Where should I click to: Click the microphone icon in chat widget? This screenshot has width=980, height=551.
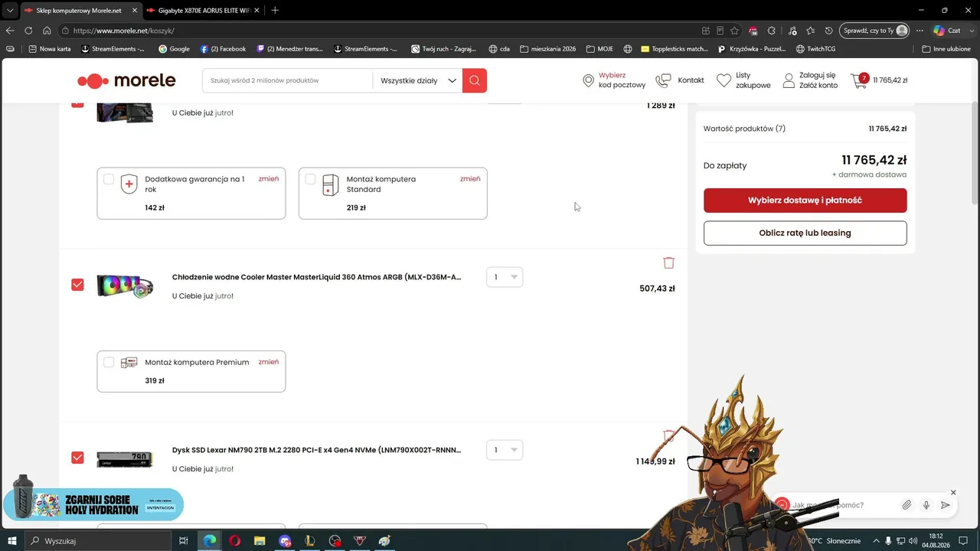[926, 505]
